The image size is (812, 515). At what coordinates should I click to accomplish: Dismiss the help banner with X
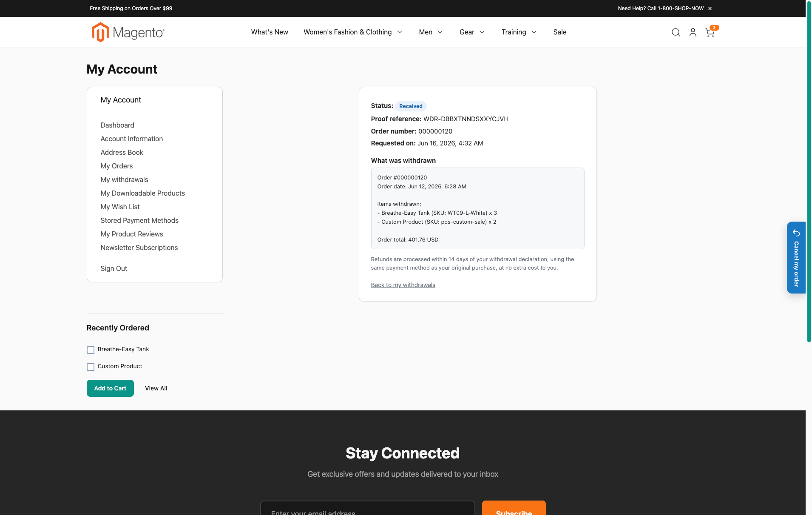coord(710,9)
